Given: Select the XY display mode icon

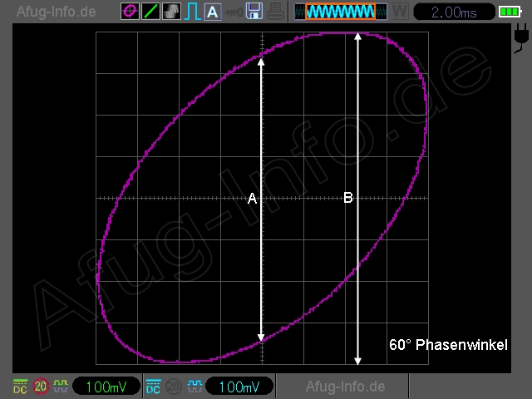Looking at the screenshot, I should click(130, 11).
